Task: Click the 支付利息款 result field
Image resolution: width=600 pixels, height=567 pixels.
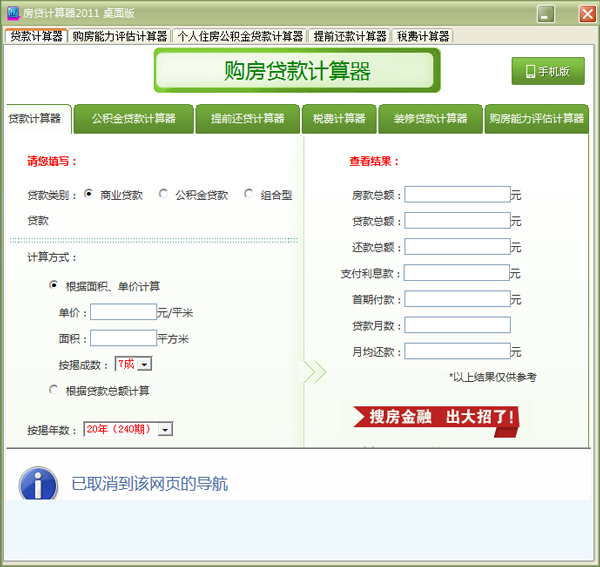Action: tap(457, 272)
